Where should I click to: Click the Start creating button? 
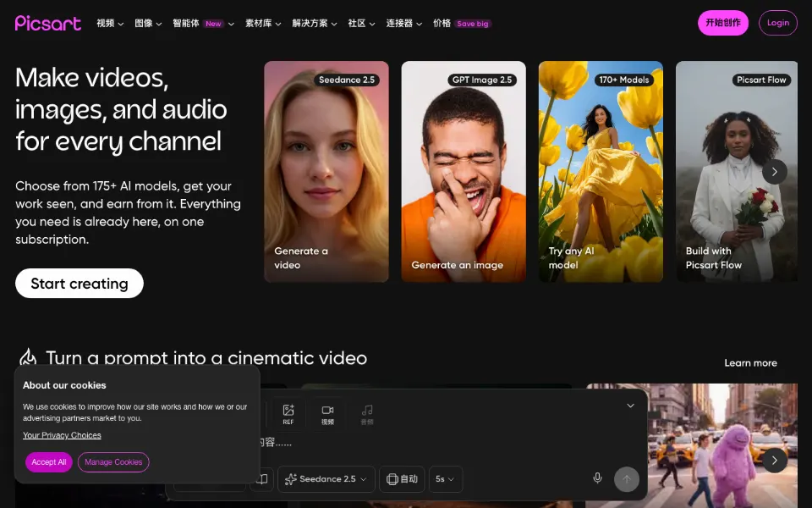tap(80, 283)
